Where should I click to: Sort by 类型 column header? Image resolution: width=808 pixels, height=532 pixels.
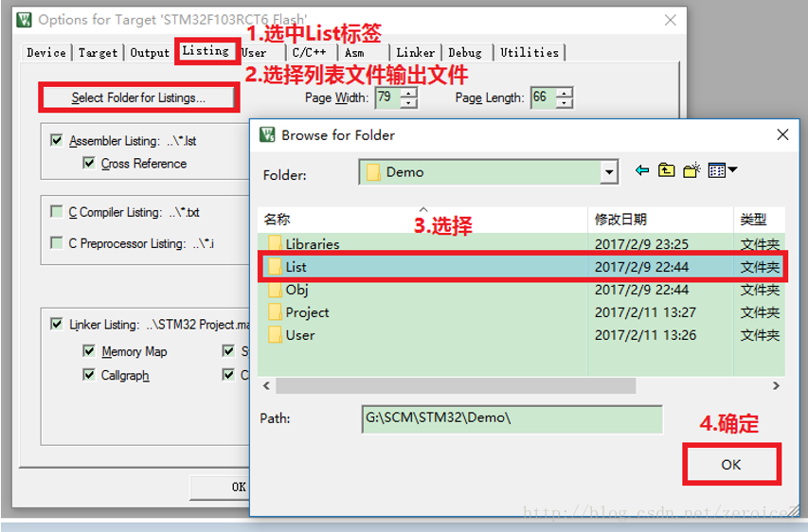pyautogui.click(x=760, y=220)
